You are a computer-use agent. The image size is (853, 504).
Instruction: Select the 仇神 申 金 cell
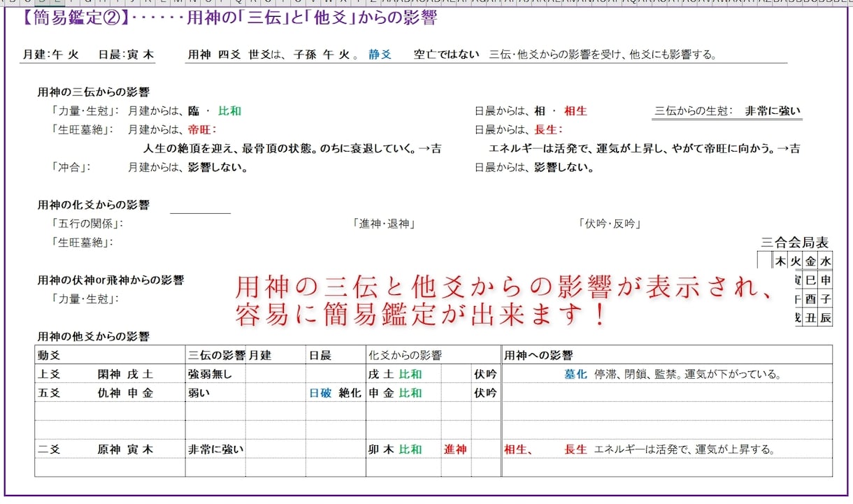point(126,393)
